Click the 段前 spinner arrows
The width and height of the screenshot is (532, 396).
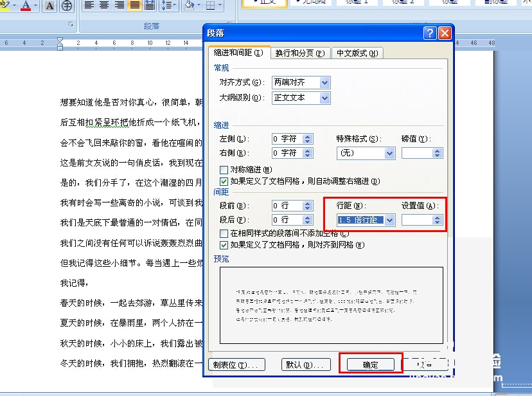click(x=307, y=206)
